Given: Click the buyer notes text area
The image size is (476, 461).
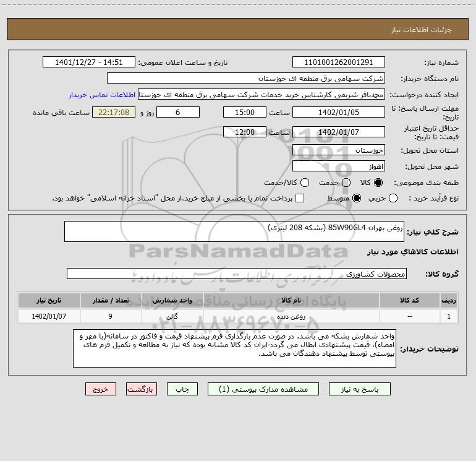Looking at the screenshot, I should coord(234,348).
